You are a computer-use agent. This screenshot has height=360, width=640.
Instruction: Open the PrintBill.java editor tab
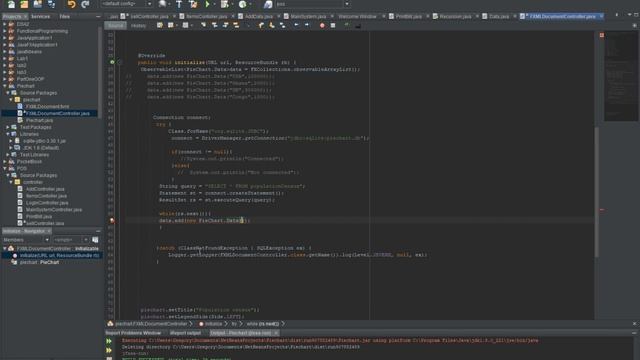point(408,16)
